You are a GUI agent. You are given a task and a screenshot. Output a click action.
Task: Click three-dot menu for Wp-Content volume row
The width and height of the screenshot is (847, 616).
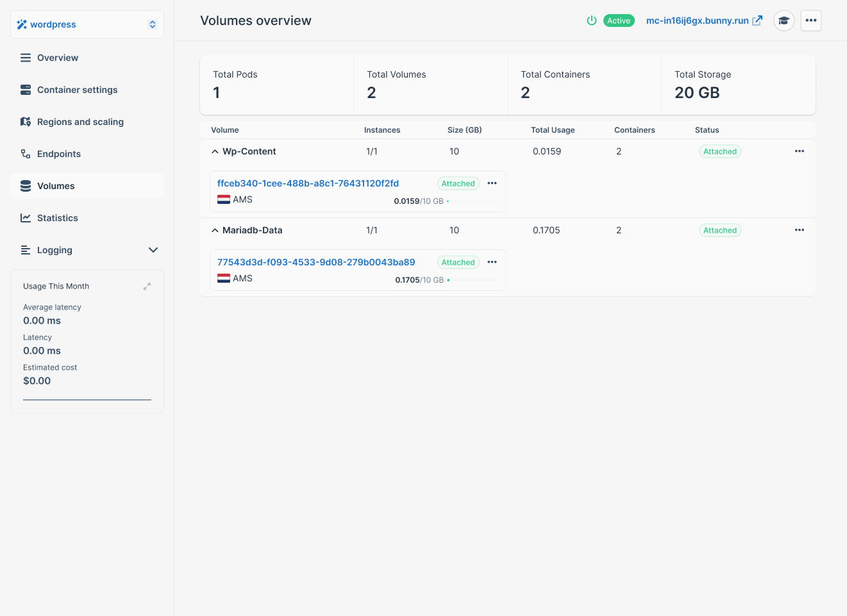[x=799, y=151]
